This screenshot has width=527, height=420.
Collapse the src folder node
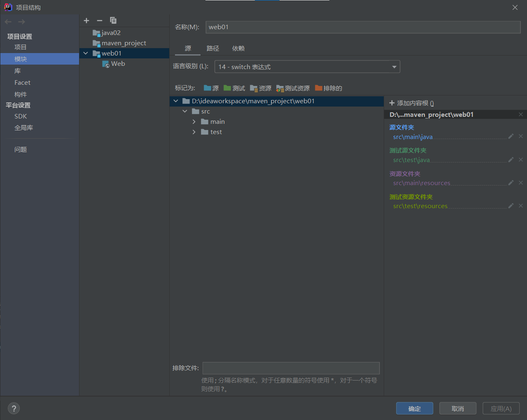[x=185, y=111]
